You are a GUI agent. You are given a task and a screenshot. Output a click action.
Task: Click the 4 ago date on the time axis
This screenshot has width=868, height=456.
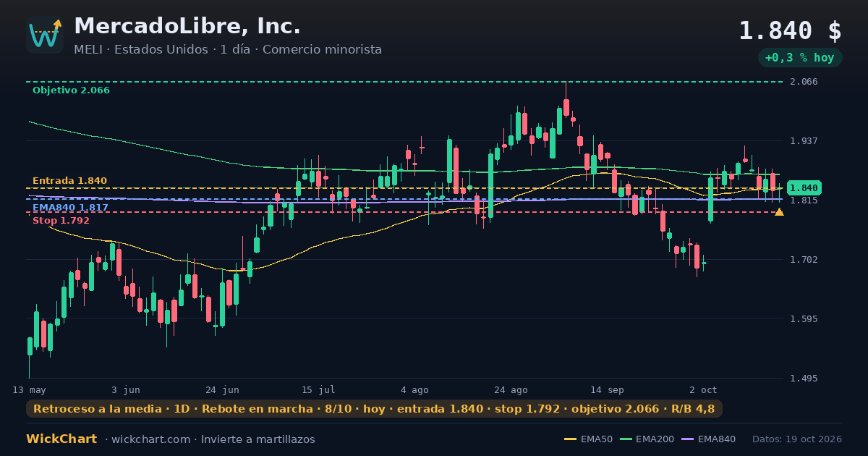(x=414, y=389)
